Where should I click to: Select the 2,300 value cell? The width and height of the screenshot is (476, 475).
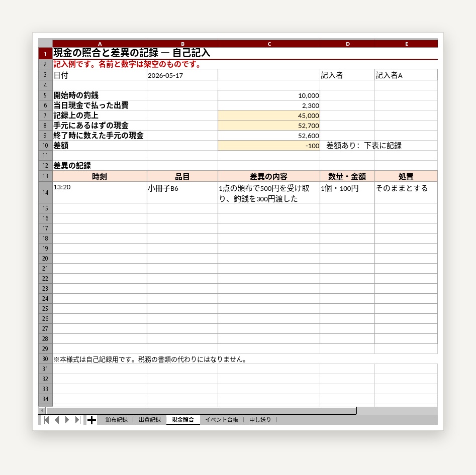point(269,105)
